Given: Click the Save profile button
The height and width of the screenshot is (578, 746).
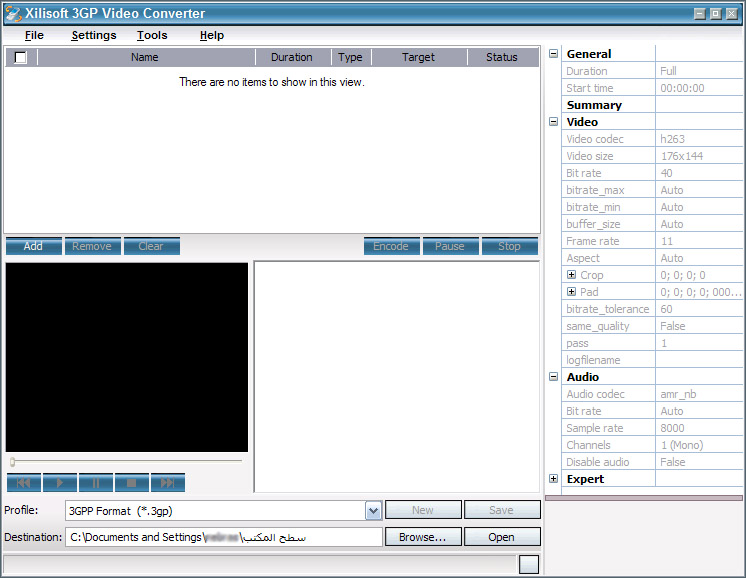Looking at the screenshot, I should click(x=502, y=510).
